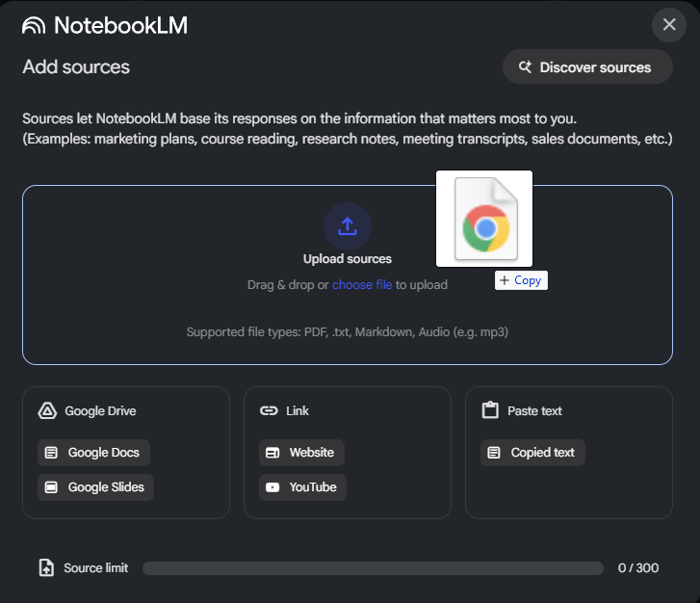The width and height of the screenshot is (700, 603).
Task: Click the Link chain icon
Action: [269, 410]
